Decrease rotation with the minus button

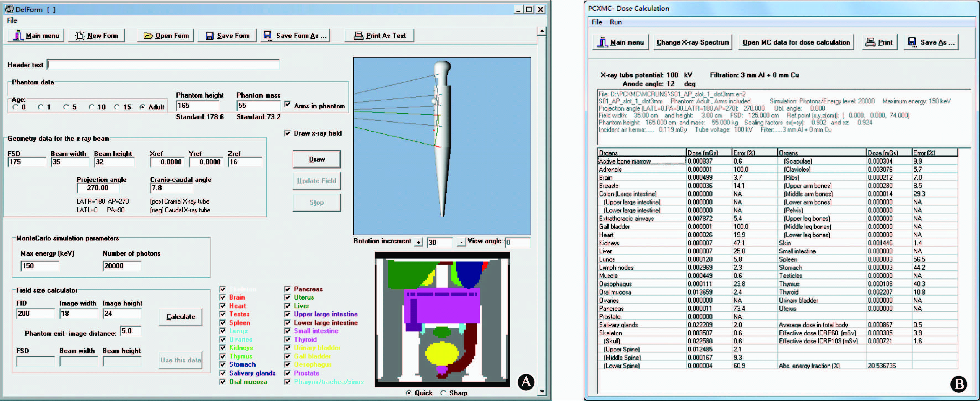pyautogui.click(x=461, y=242)
